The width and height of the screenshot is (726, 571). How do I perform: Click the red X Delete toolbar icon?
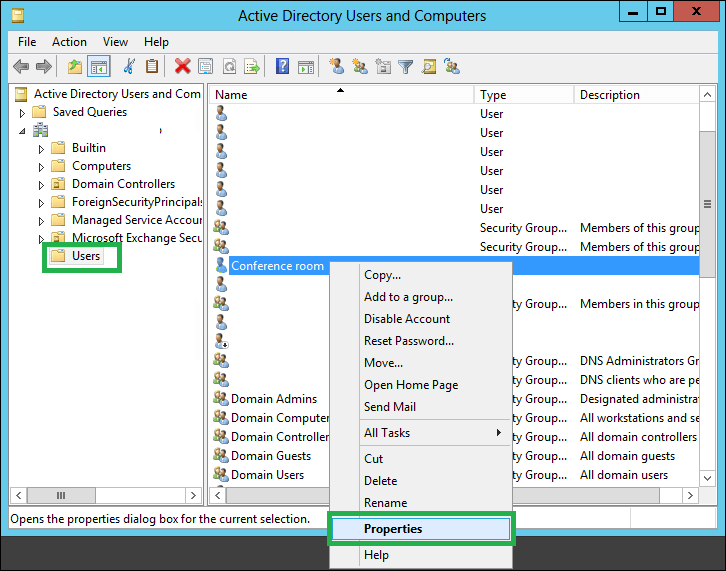pyautogui.click(x=182, y=67)
